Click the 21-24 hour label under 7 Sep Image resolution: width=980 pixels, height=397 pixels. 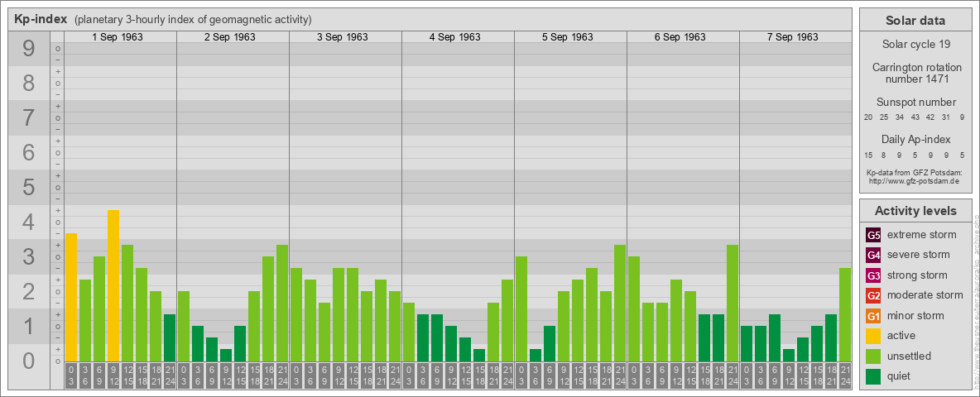point(844,375)
